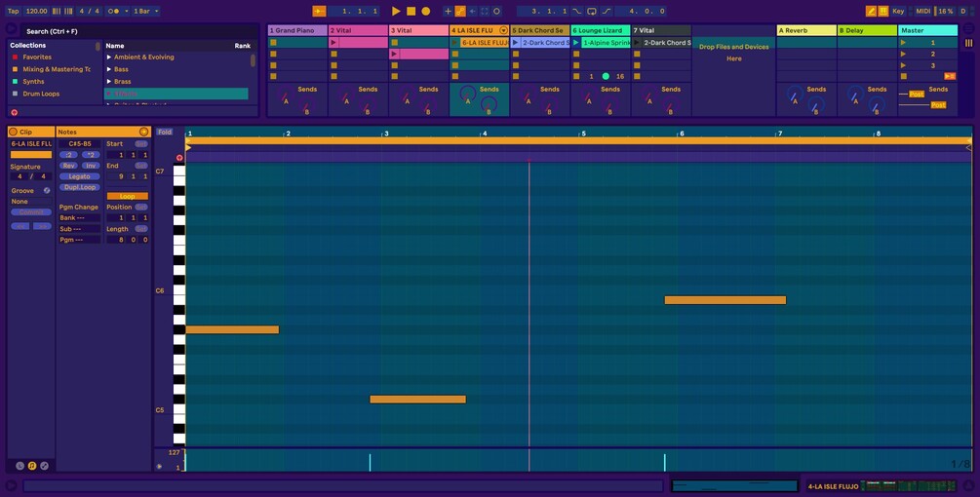This screenshot has height=497, width=980.
Task: Toggle the detail view arrow at bottom right
Action: (968, 485)
